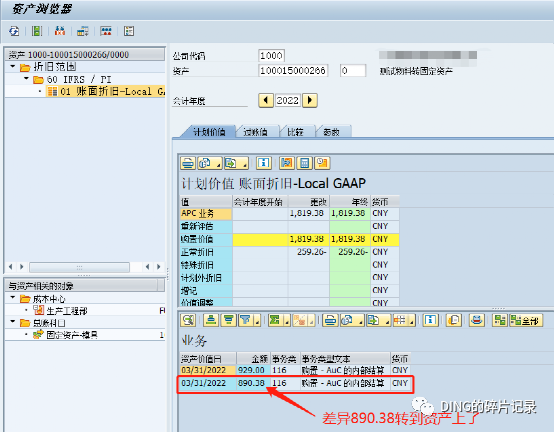Image resolution: width=554 pixels, height=432 pixels.
Task: Click the legend list icon in top toolbar
Action: tap(129, 31)
